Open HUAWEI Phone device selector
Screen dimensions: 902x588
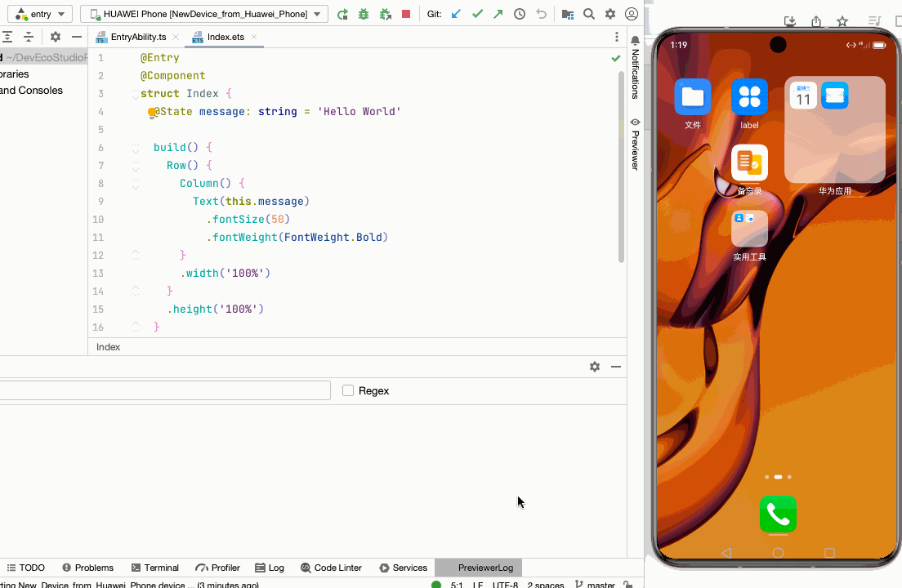[x=204, y=14]
